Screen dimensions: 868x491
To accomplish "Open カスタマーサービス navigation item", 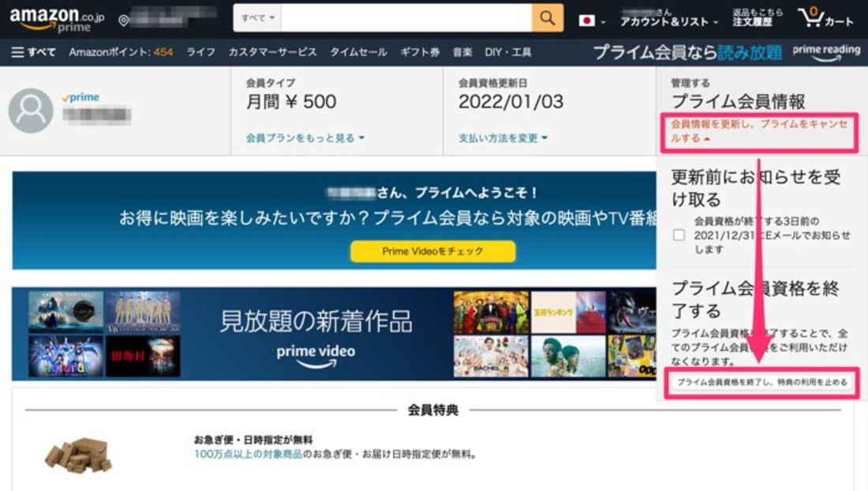I will (272, 52).
